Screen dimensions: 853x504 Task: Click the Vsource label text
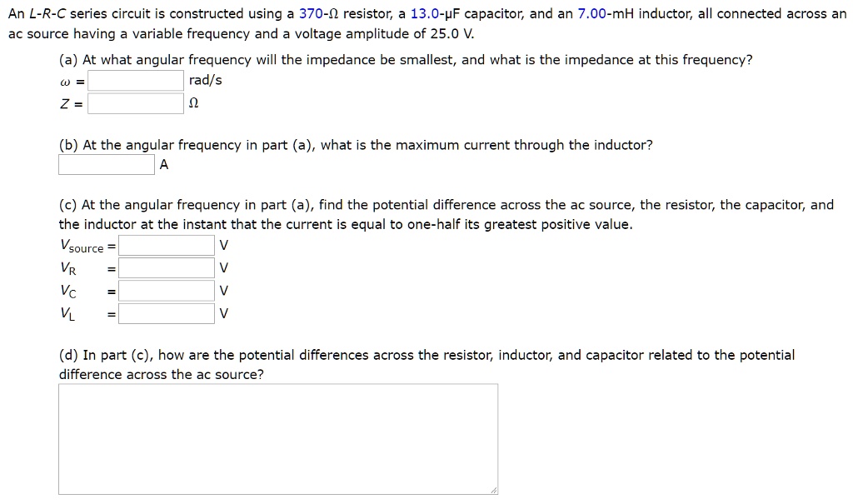pos(82,246)
